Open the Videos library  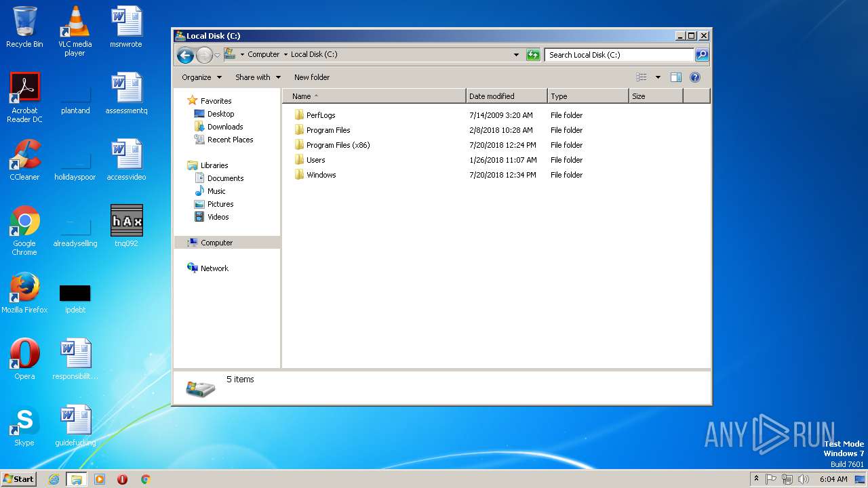pyautogui.click(x=218, y=217)
